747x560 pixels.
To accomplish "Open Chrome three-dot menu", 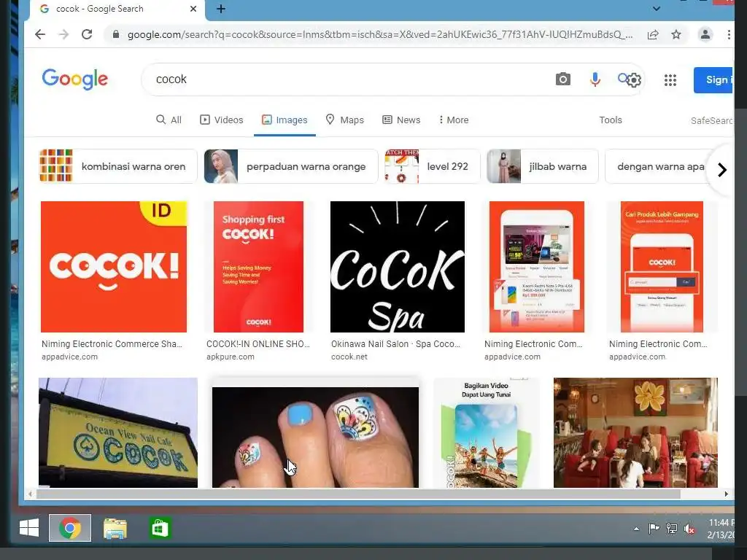I will (x=729, y=34).
